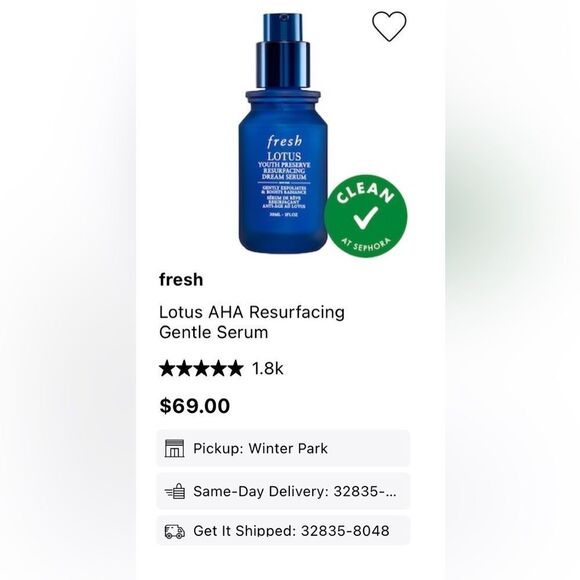Click the shipping truck icon
Viewport: 580px width, 580px height.
(x=175, y=532)
